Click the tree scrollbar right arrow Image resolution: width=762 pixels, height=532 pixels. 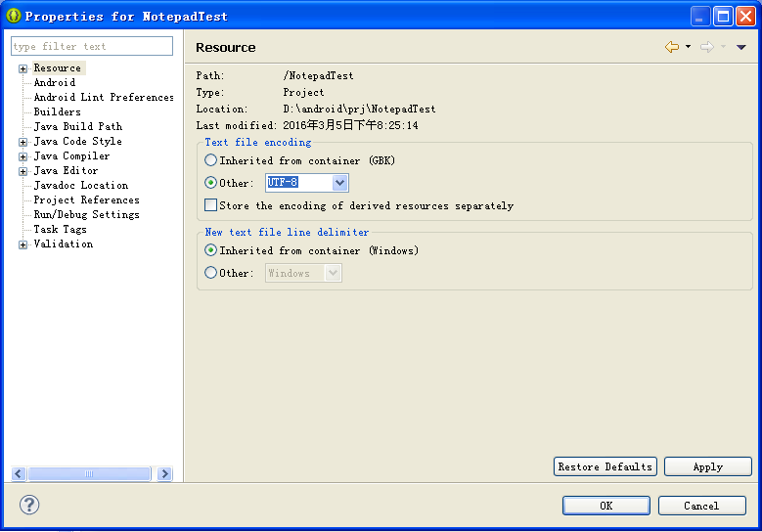[164, 473]
